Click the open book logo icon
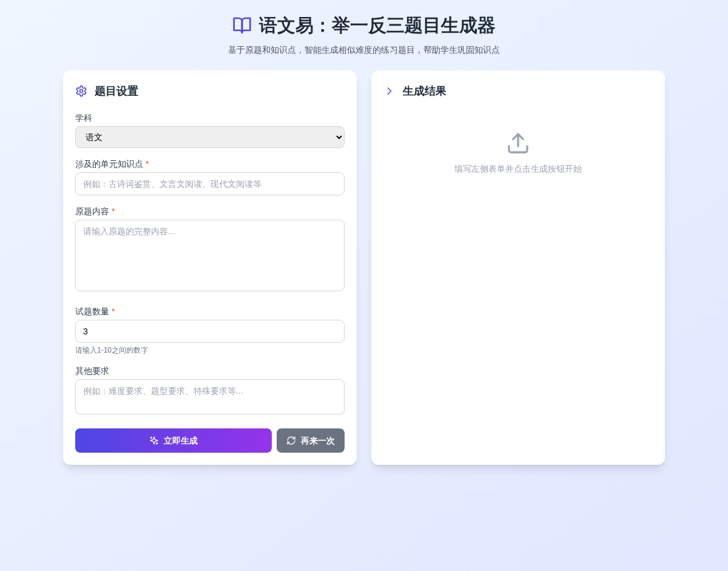This screenshot has height=571, width=728. click(242, 25)
